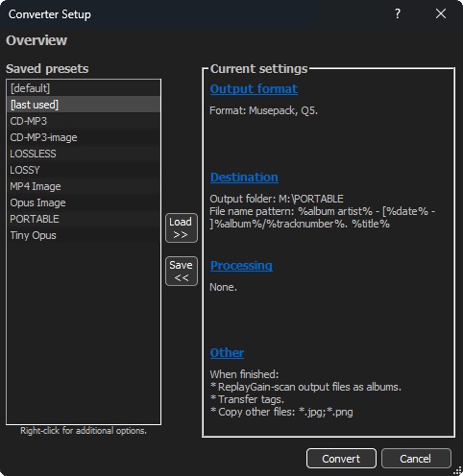Start conversion with the Convert button
Image resolution: width=463 pixels, height=476 pixels.
[341, 459]
